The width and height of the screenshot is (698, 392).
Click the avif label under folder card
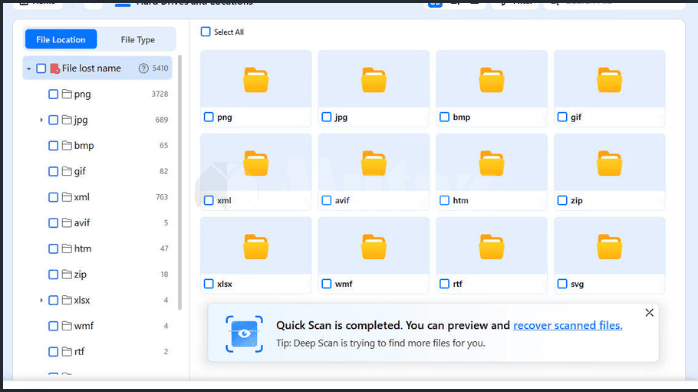point(342,200)
